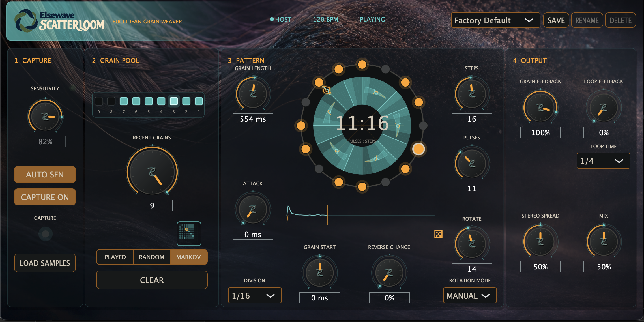Screen dimensions: 644x322
Task: Open the Markov grid matrix icon
Action: click(x=189, y=233)
